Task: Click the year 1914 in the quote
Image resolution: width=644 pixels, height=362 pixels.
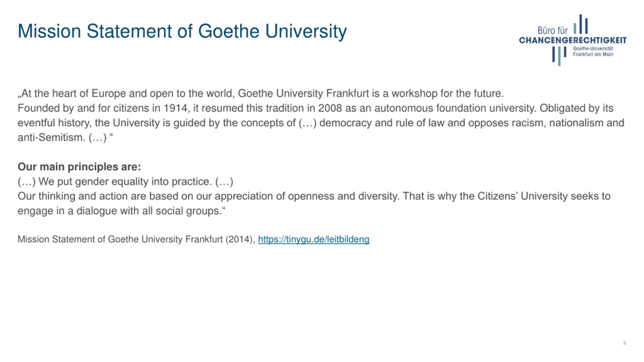Action: pos(176,108)
